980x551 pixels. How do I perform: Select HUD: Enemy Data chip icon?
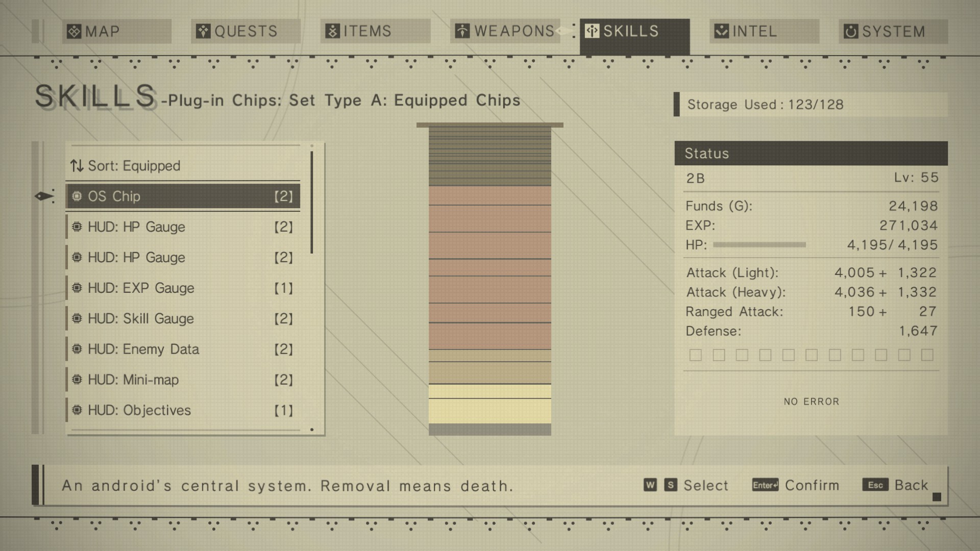(x=77, y=348)
